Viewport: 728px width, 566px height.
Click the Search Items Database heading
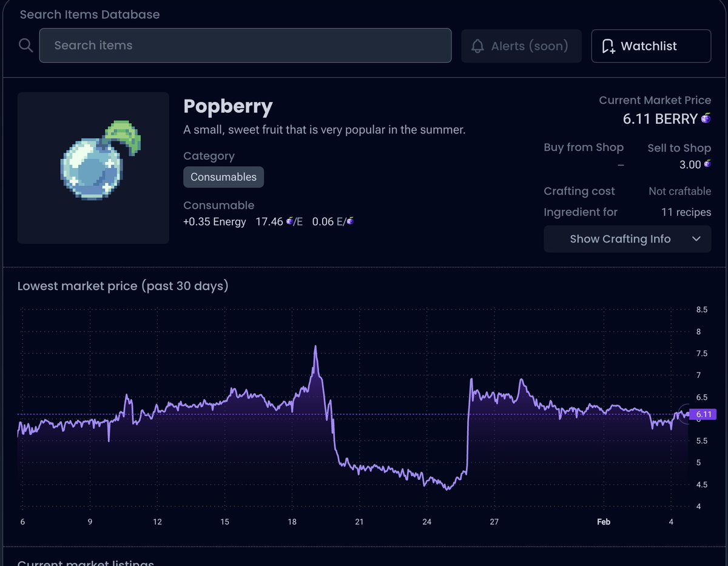90,15
